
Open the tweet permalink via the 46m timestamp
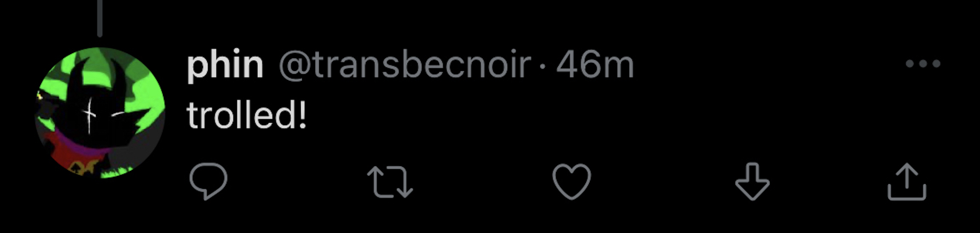595,66
